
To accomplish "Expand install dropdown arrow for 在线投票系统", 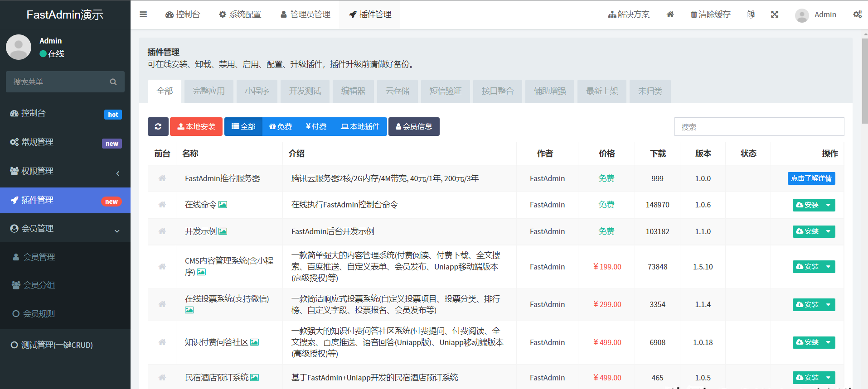I will coord(829,305).
